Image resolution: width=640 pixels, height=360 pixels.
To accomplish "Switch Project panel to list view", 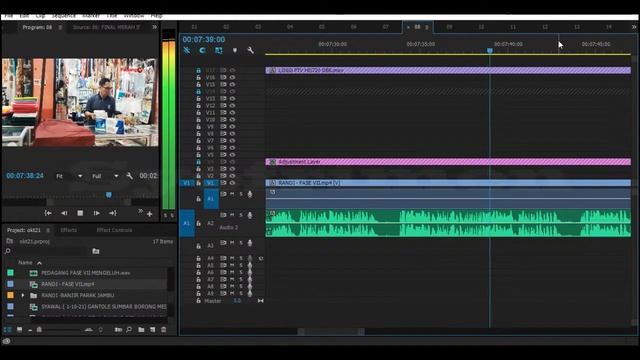I will click(7, 329).
